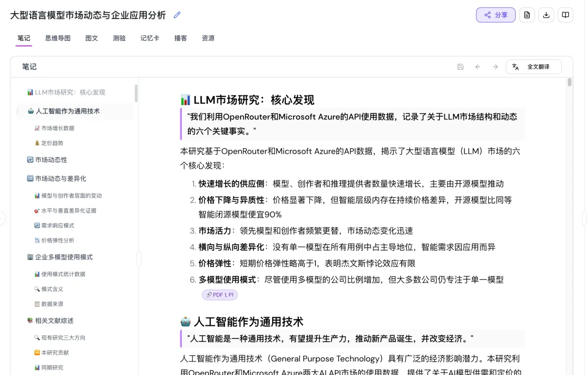Open reading mode via the book icon

tap(565, 15)
